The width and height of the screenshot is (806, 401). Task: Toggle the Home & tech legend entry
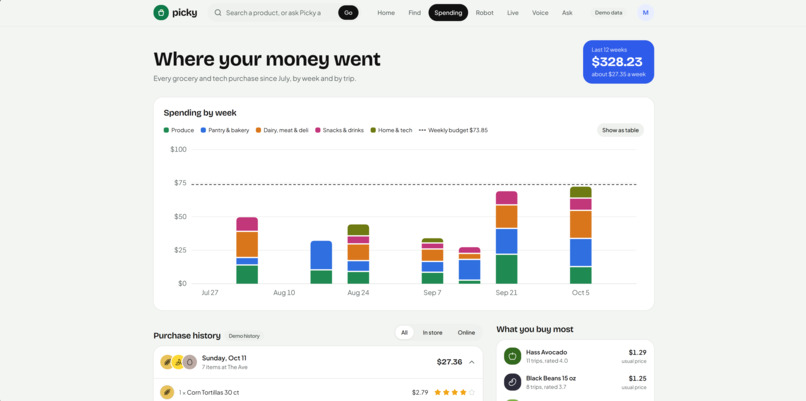[x=391, y=130]
